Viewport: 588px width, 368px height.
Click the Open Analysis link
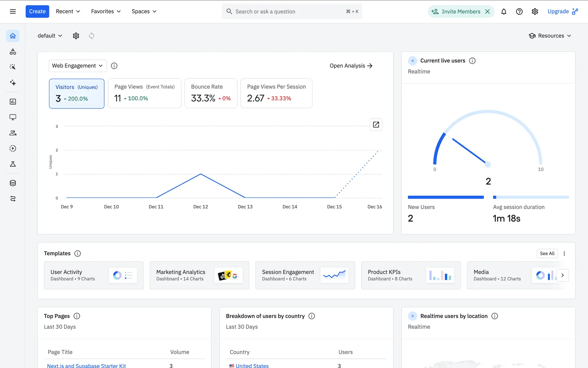351,66
